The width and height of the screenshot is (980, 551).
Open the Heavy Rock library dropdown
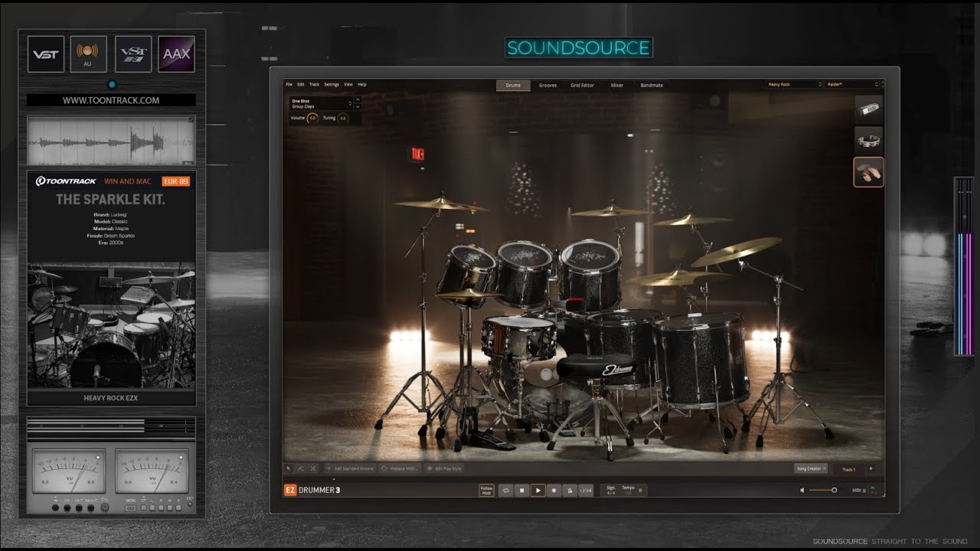click(795, 84)
